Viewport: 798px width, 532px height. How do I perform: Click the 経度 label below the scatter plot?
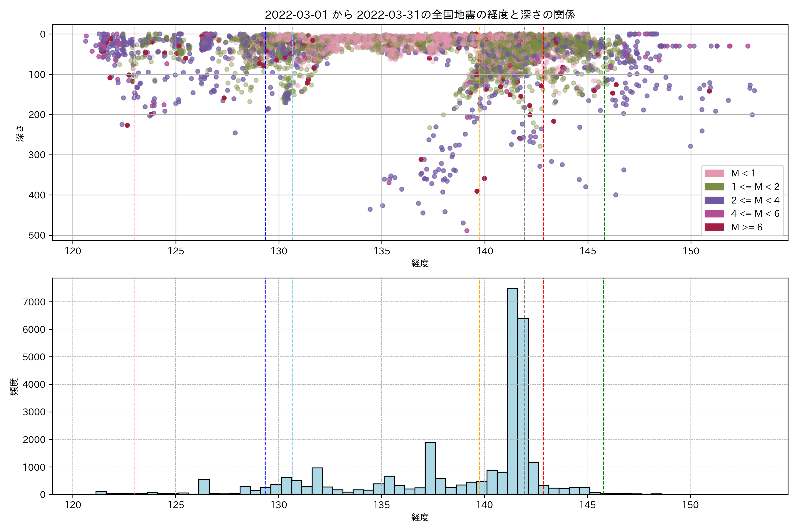420,263
